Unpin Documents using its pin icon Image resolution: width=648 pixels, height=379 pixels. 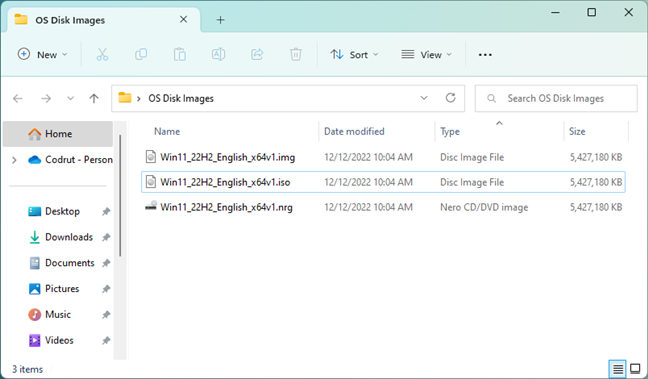point(106,263)
